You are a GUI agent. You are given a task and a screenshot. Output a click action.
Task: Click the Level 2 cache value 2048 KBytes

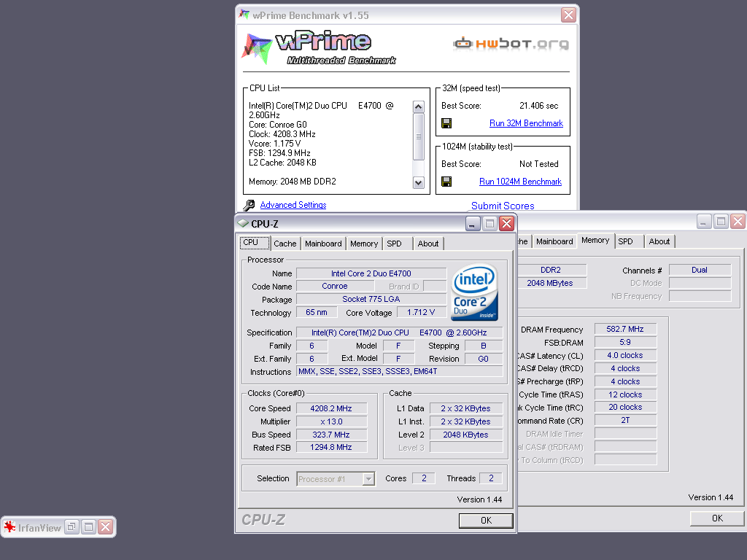[465, 435]
